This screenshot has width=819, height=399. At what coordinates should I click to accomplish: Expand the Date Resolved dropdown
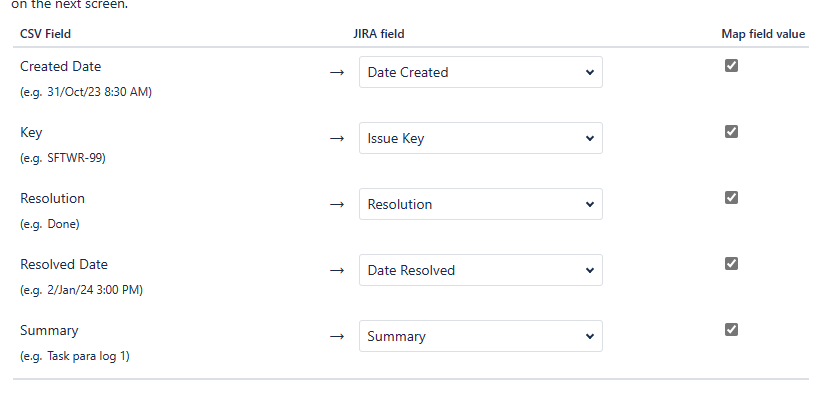[481, 270]
